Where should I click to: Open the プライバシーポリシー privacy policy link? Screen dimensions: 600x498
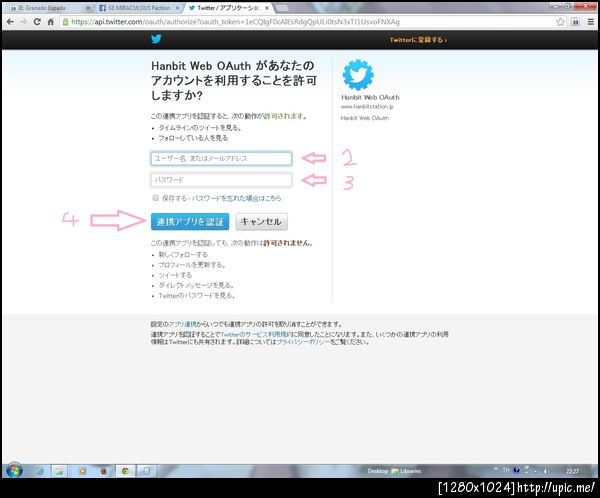(303, 342)
